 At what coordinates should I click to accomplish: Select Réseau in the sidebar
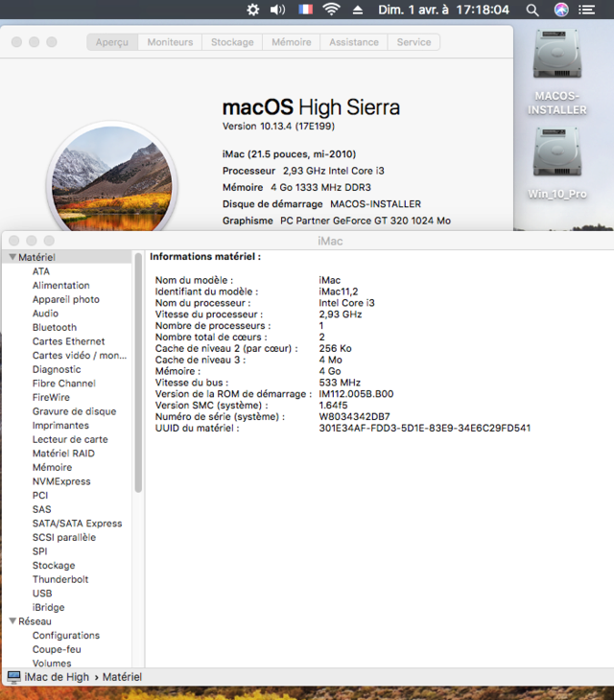(x=35, y=621)
